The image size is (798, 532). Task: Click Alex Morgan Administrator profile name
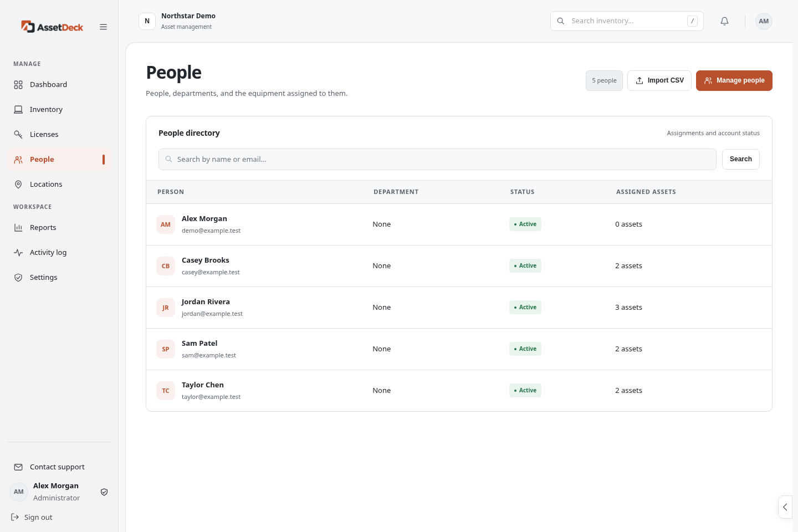pos(56,485)
